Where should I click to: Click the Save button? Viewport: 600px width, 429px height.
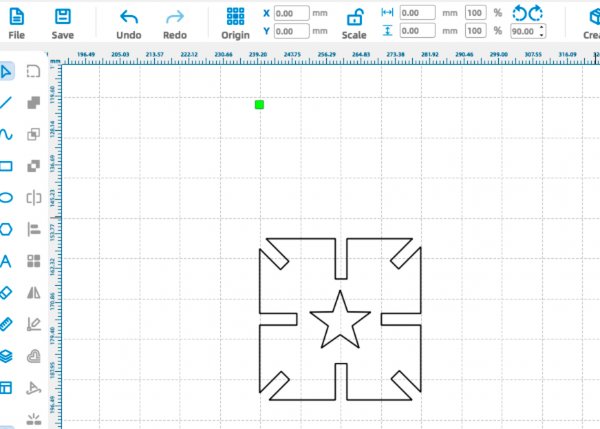click(x=63, y=24)
